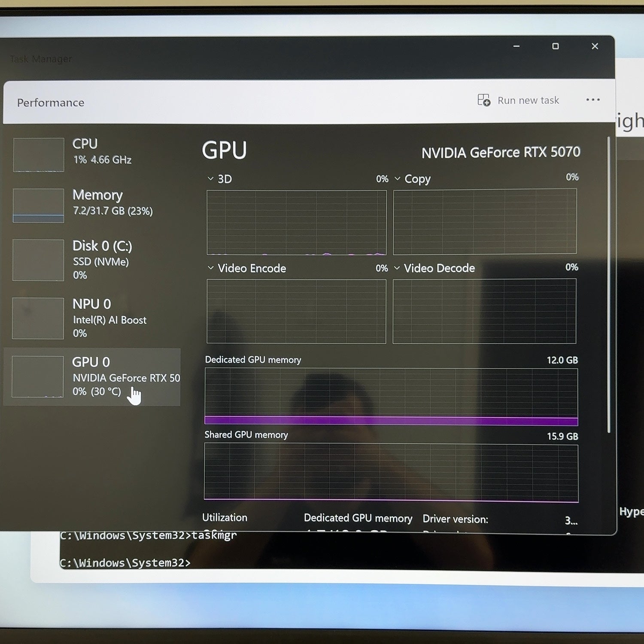Viewport: 644px width, 644px height.
Task: Click the 3D engine utilization graph
Action: point(297,222)
